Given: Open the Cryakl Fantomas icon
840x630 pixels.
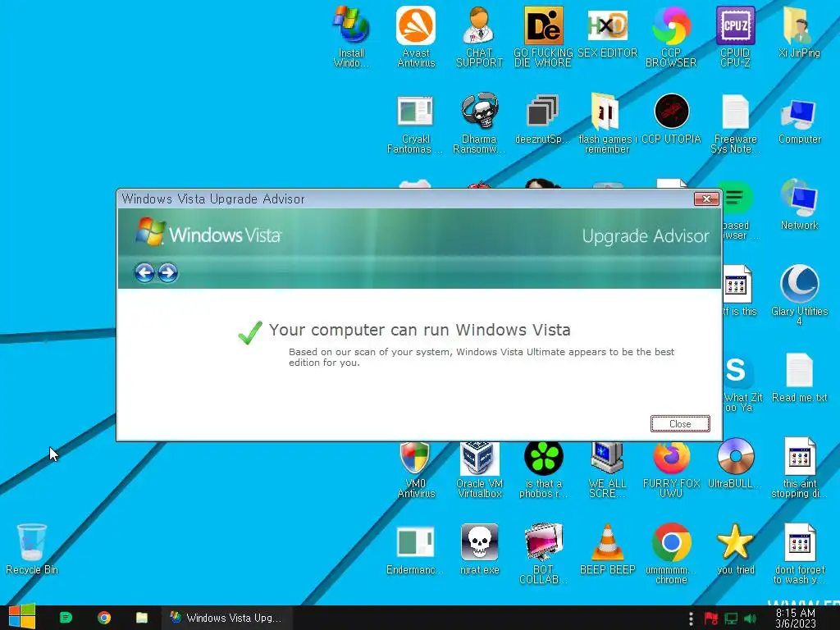Looking at the screenshot, I should coord(415,124).
